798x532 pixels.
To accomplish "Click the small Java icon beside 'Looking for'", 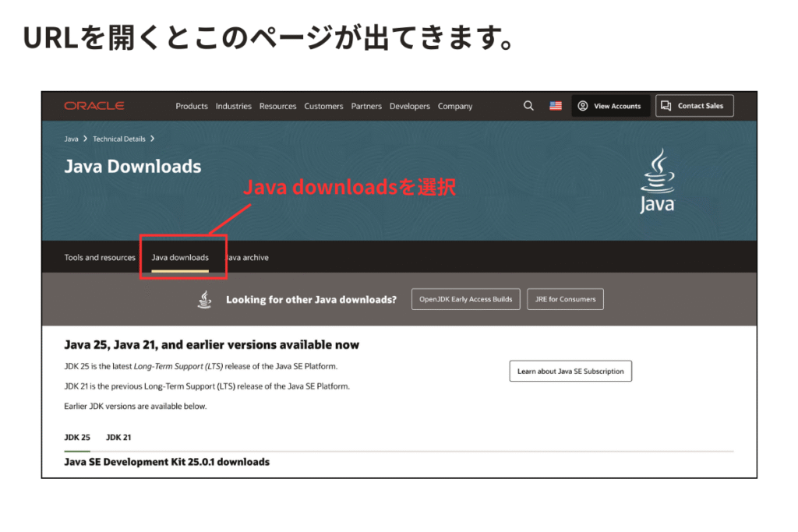I will [x=204, y=299].
